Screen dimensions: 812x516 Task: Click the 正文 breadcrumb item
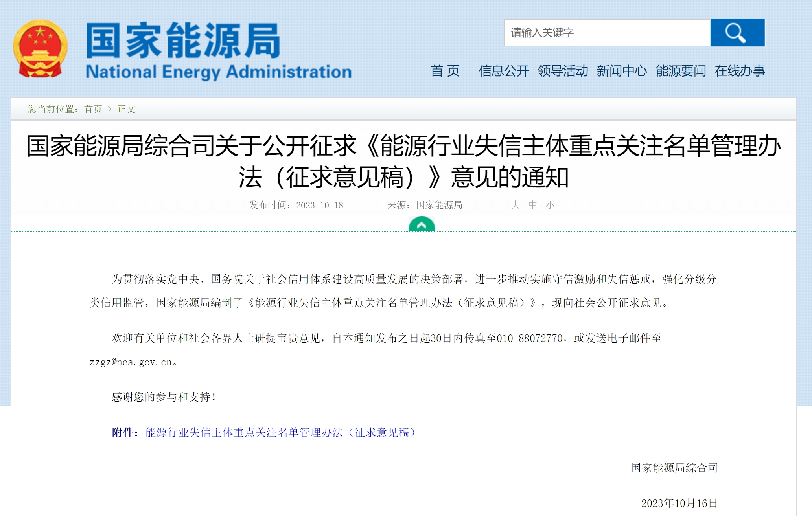pos(126,109)
